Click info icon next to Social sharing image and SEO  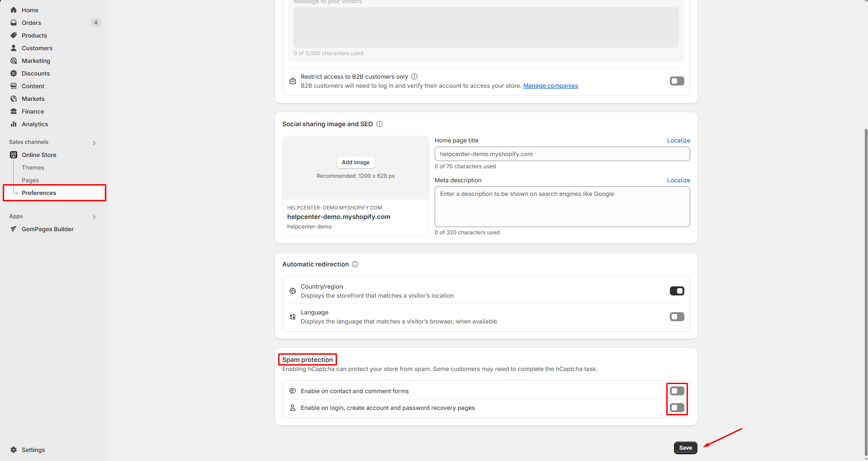379,124
